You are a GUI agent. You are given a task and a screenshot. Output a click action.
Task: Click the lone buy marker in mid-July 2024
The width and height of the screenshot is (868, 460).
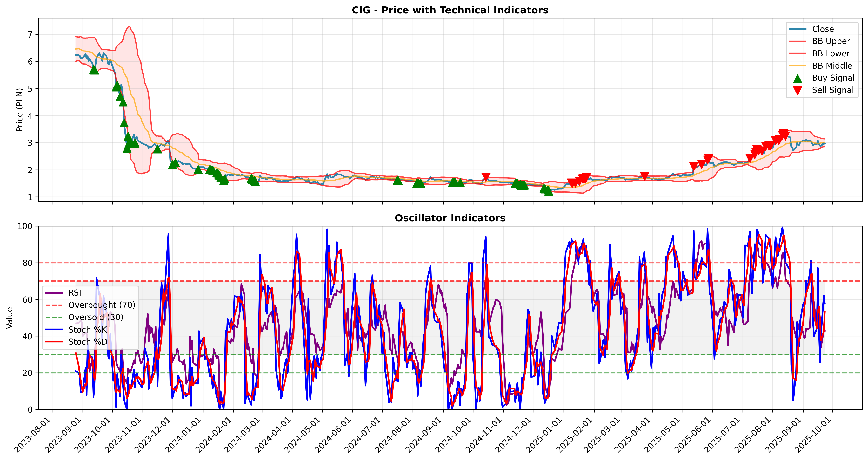point(398,180)
